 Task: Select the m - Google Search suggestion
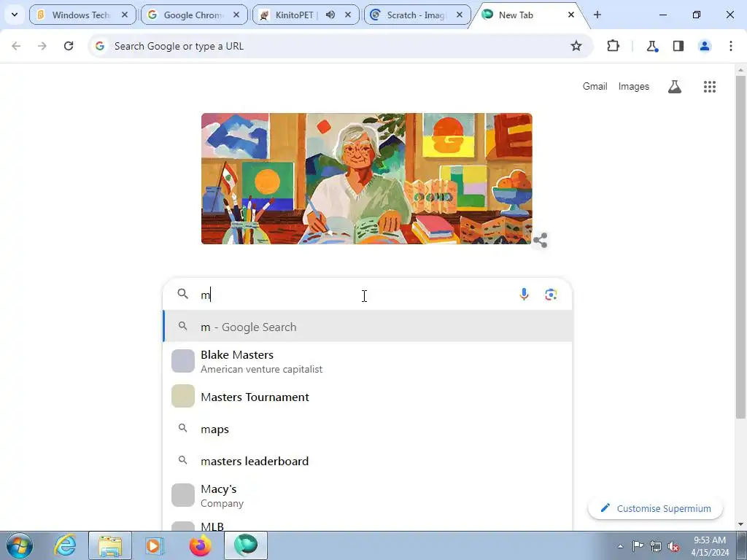pos(368,327)
